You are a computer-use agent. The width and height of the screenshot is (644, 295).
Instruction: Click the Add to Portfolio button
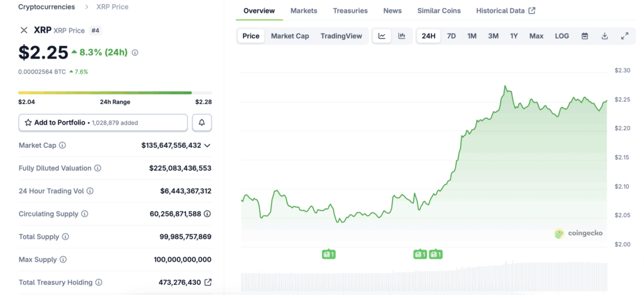pyautogui.click(x=103, y=123)
